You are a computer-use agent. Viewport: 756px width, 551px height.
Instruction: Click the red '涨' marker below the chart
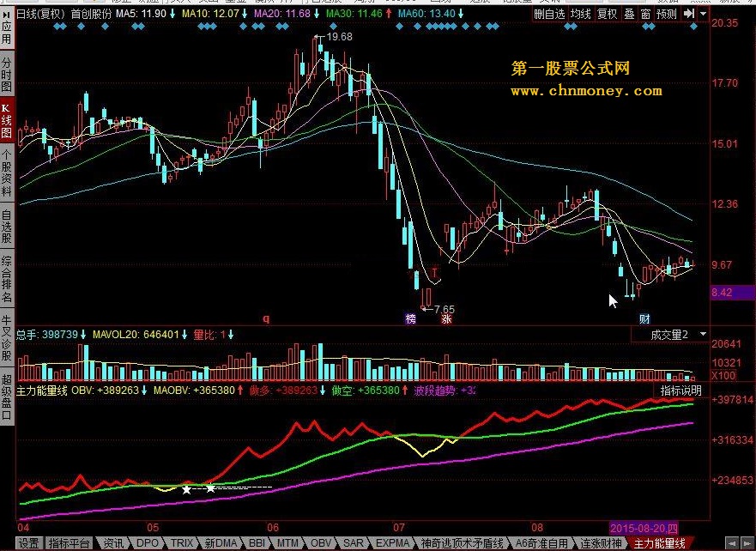coord(446,318)
